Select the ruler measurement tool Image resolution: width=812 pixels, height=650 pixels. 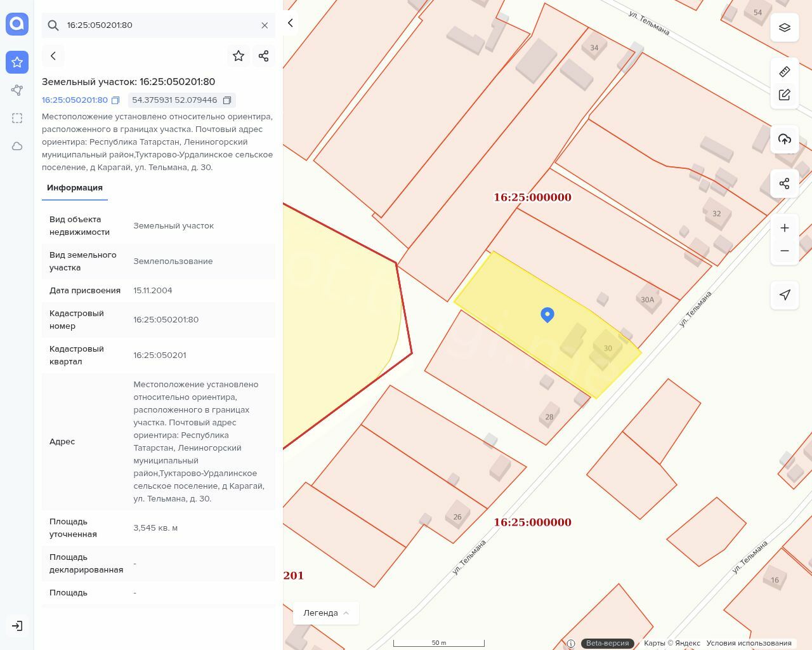tap(785, 72)
